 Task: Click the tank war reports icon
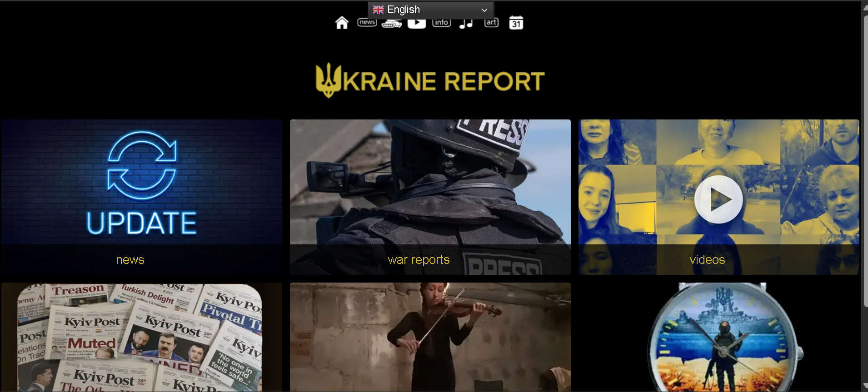pyautogui.click(x=391, y=25)
